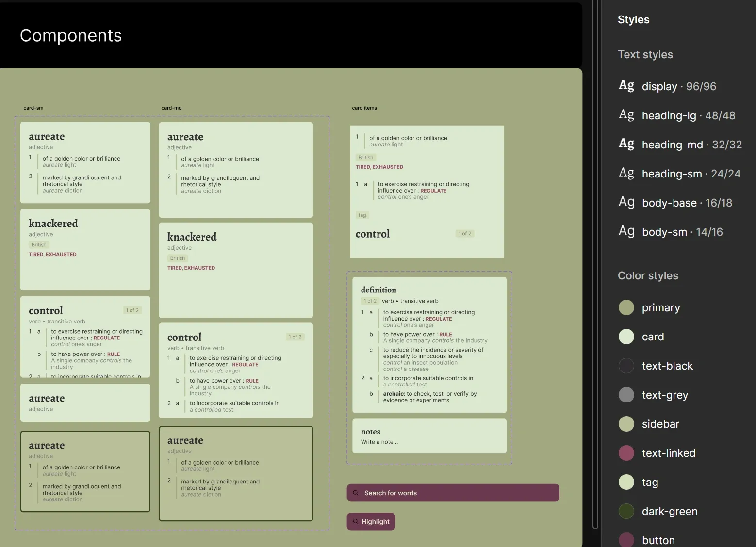Select the knackered card under card-sm
Screen dimensions: 756x547
[85, 250]
